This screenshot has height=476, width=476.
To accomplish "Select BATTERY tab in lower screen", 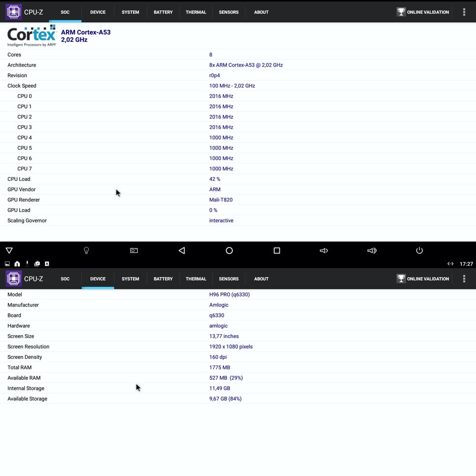I will [x=163, y=279].
